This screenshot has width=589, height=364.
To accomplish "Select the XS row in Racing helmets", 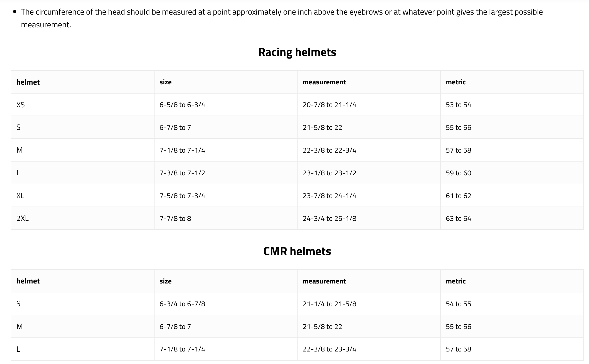I will pyautogui.click(x=297, y=105).
